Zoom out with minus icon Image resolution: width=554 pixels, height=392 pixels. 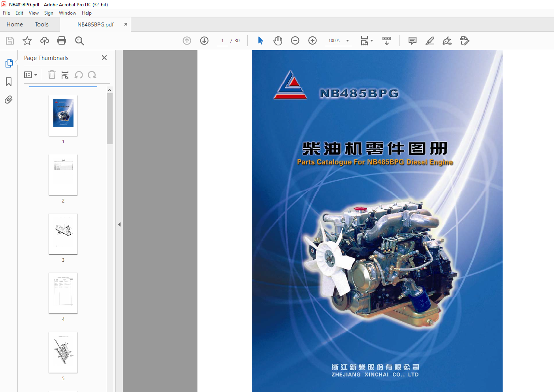295,41
